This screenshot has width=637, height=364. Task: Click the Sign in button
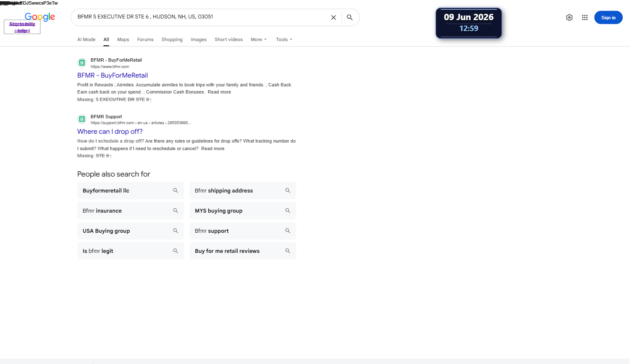click(608, 18)
